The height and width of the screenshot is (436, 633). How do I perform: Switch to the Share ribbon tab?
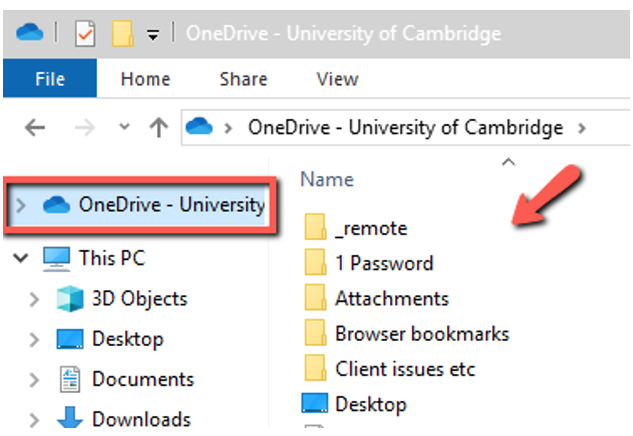[x=243, y=79]
